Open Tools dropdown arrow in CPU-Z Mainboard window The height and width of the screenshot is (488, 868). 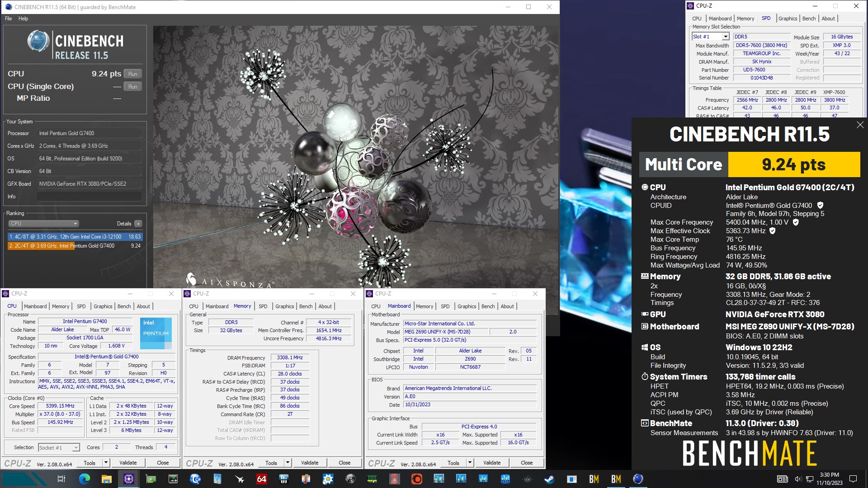point(470,463)
